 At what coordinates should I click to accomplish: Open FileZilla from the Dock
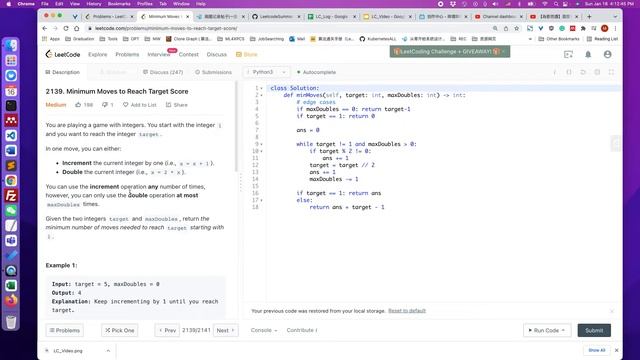[11, 196]
